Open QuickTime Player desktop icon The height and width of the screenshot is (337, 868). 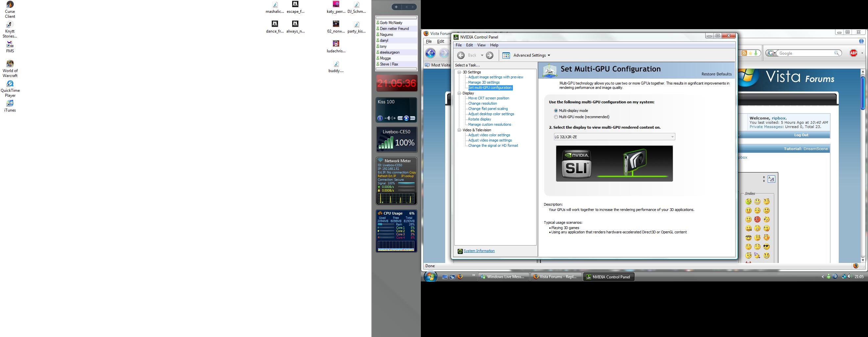(x=10, y=89)
